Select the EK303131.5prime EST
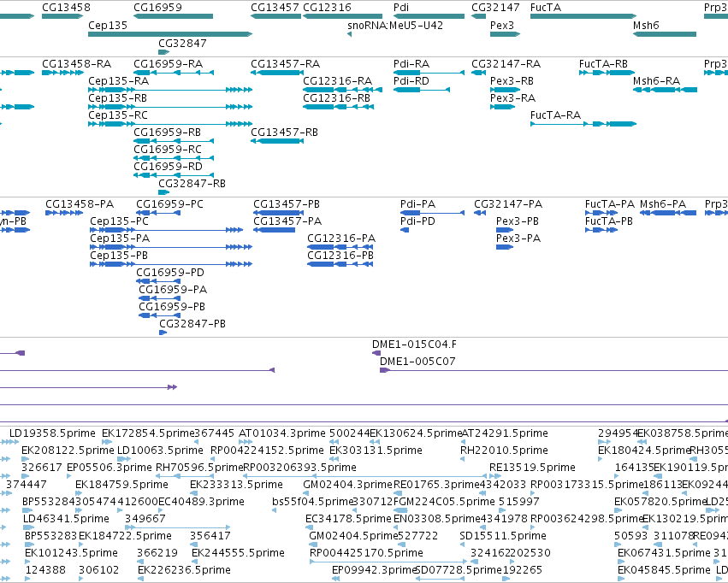This screenshot has height=583, width=728. pyautogui.click(x=376, y=450)
